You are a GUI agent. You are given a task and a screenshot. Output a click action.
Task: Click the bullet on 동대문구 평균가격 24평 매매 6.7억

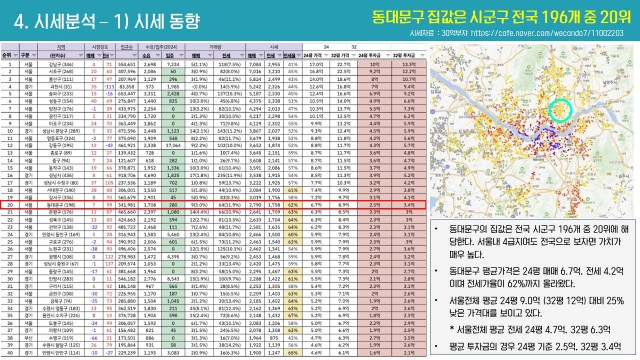click(536, 277)
